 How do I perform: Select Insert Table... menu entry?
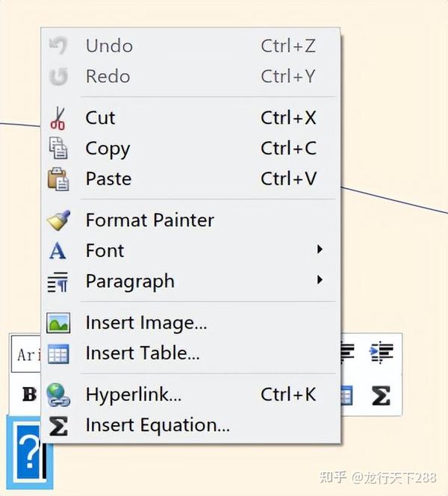(x=143, y=353)
